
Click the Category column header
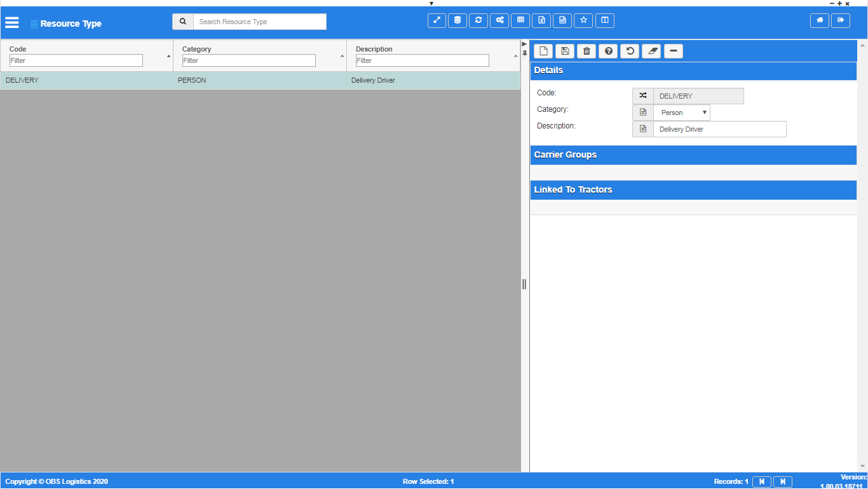[196, 49]
